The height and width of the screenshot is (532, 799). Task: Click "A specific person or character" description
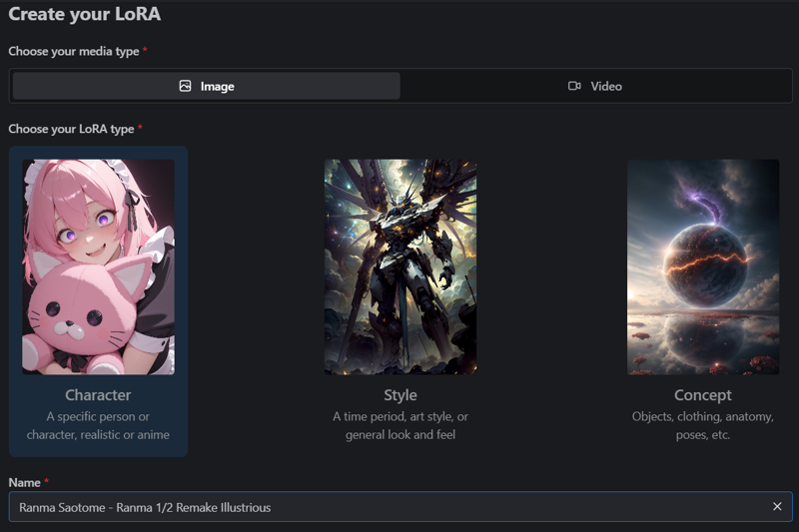[98, 425]
